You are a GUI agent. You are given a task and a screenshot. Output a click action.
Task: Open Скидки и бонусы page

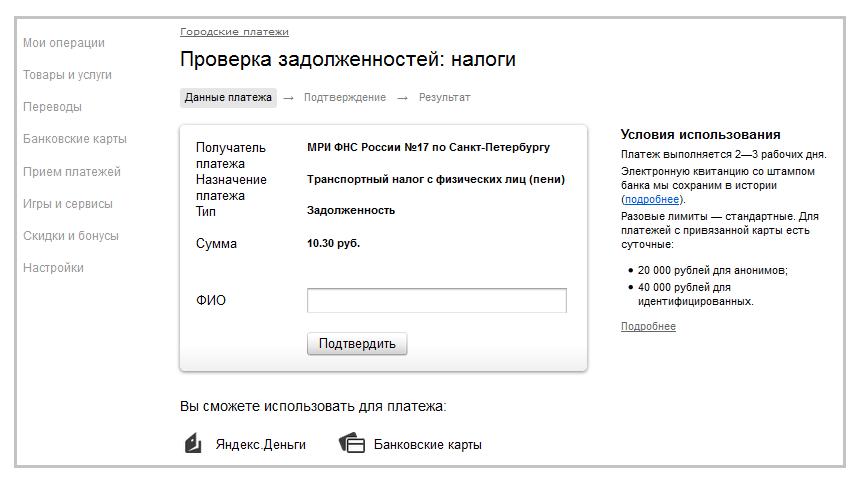(71, 236)
